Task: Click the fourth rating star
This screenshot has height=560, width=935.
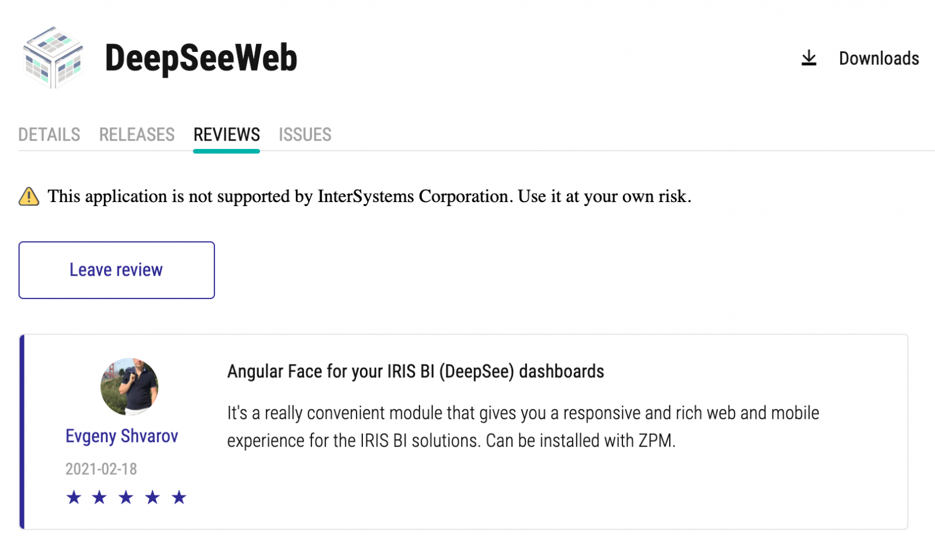Action: 153,498
